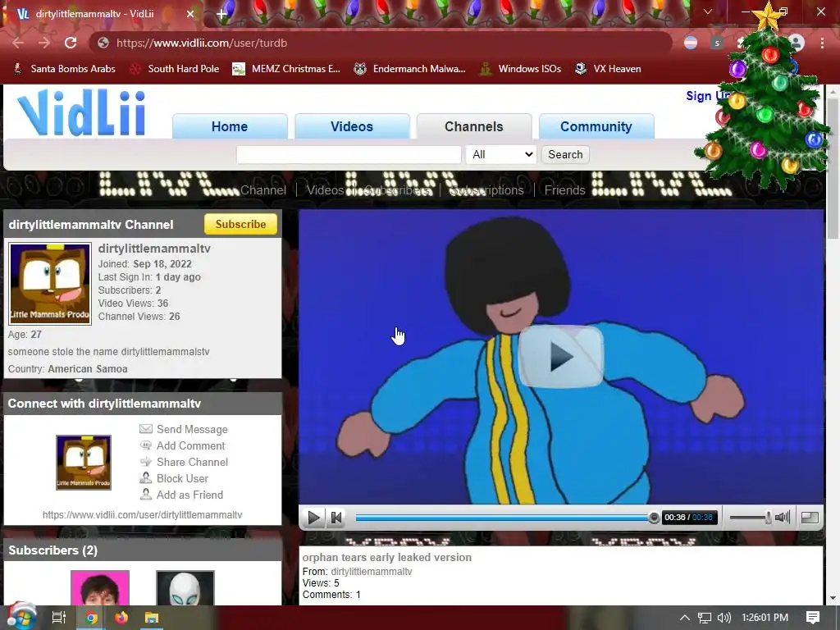
Task: Open Chrome's three-dot menu
Action: click(x=822, y=43)
